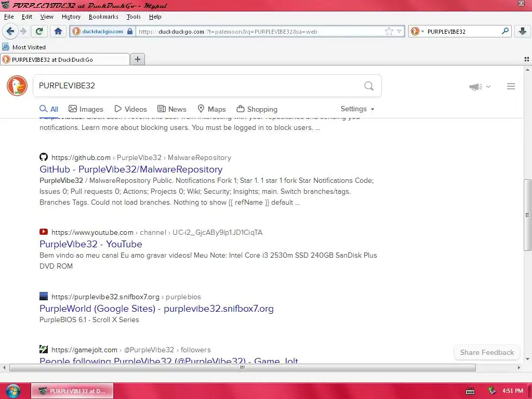Click the padlock site security icon
Image resolution: width=532 pixels, height=399 pixels.
pos(129,31)
